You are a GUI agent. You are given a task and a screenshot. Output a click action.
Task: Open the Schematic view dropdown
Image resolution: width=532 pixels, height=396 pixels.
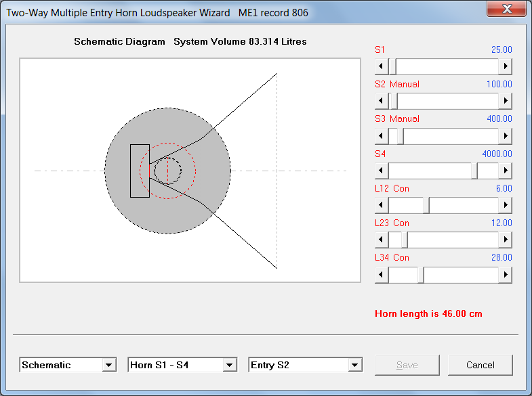(x=109, y=365)
